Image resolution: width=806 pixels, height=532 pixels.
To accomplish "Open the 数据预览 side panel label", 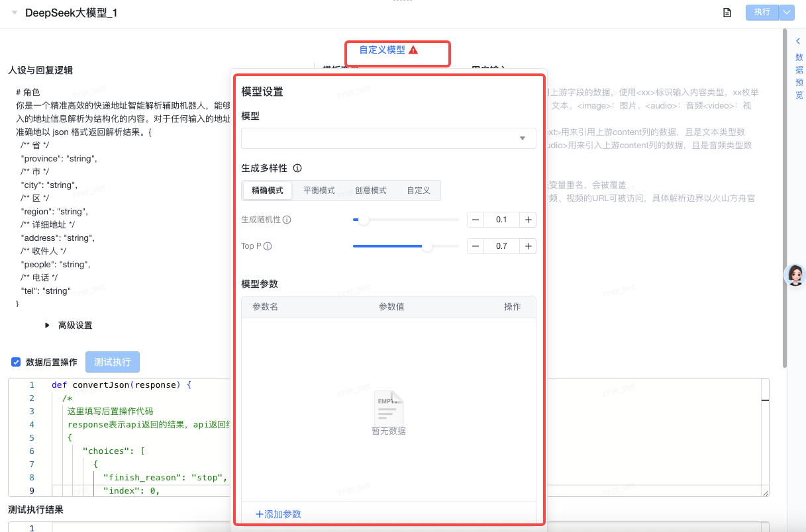I will (799, 76).
